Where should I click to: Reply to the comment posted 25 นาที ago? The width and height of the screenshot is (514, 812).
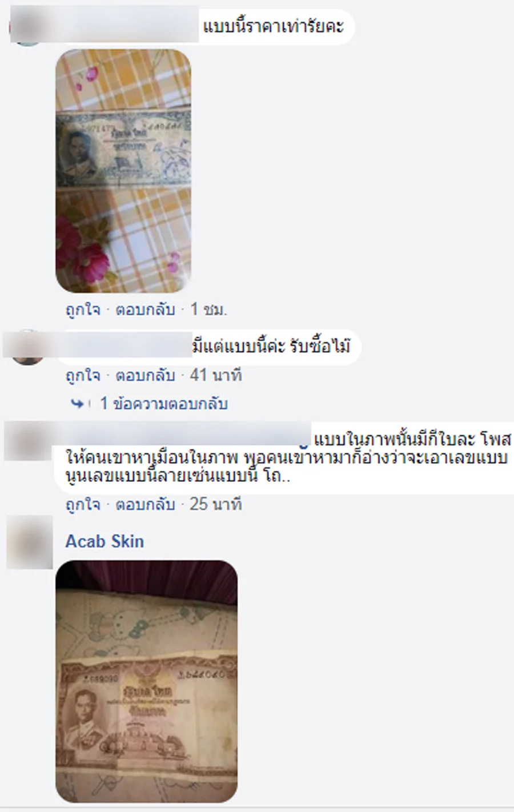145,504
